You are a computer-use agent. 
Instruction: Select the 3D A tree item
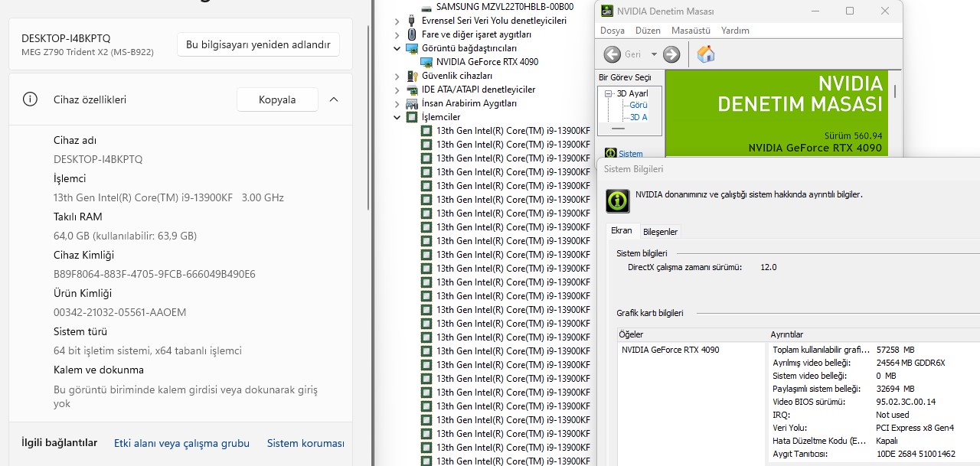(x=639, y=117)
